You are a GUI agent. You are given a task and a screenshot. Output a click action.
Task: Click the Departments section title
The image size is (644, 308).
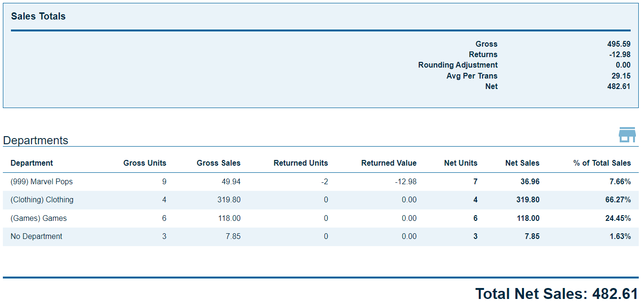(x=36, y=140)
